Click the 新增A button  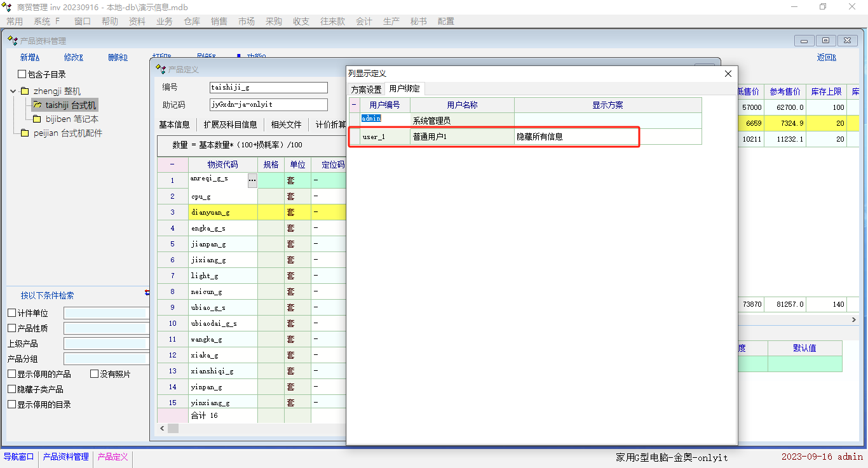[x=29, y=57]
